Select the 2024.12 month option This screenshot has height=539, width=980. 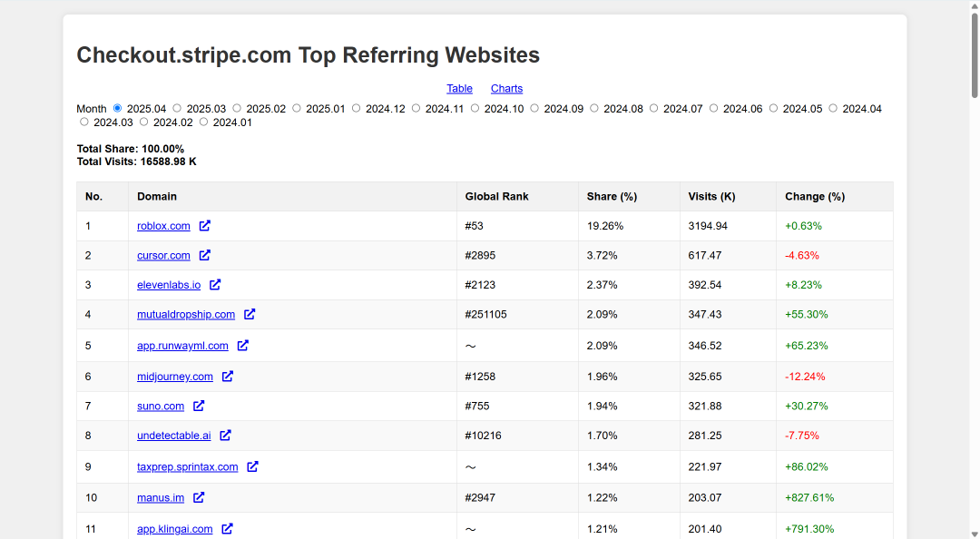[x=357, y=108]
